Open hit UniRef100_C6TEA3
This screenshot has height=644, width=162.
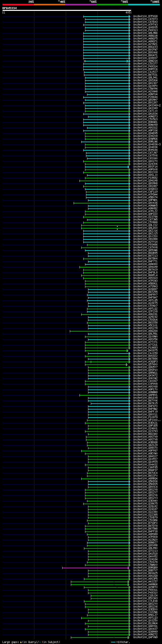coord(145,22)
